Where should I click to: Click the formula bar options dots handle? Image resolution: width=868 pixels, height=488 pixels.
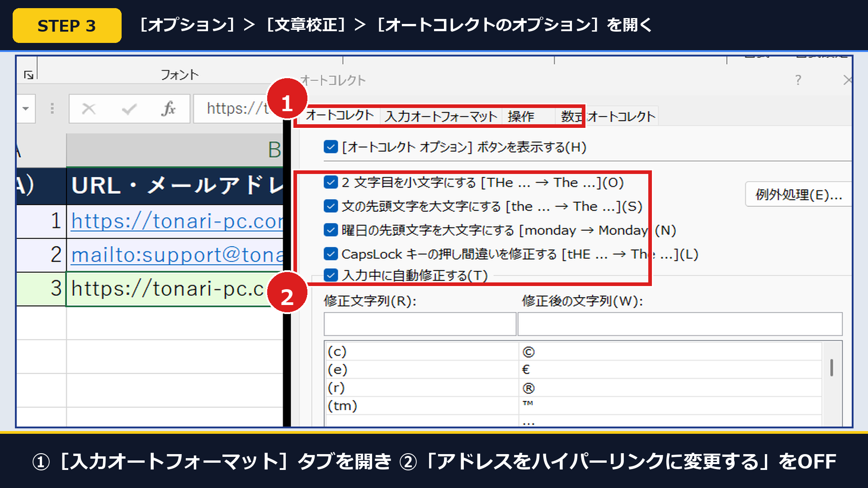click(52, 108)
